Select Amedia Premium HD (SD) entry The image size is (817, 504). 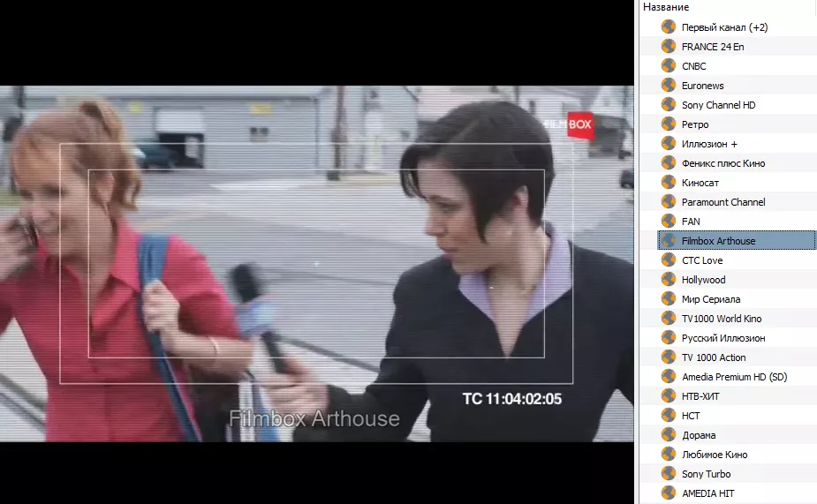click(x=734, y=377)
